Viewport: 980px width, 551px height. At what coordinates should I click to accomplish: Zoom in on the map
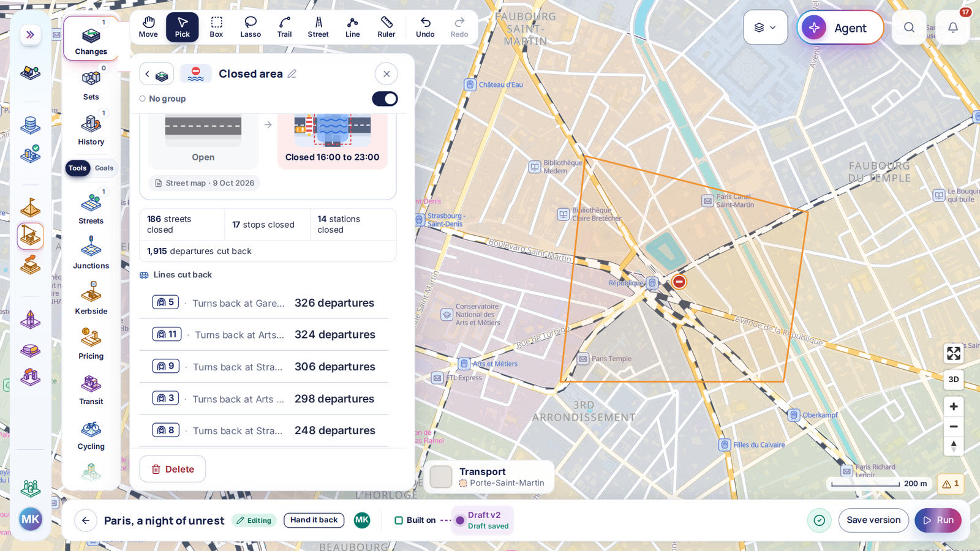click(x=954, y=407)
